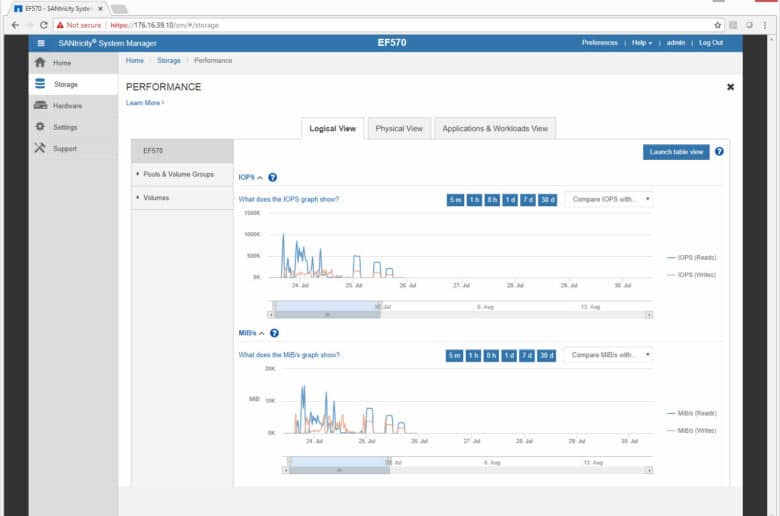Close the Performance panel with X
Screen dimensions: 780x516
(x=730, y=87)
